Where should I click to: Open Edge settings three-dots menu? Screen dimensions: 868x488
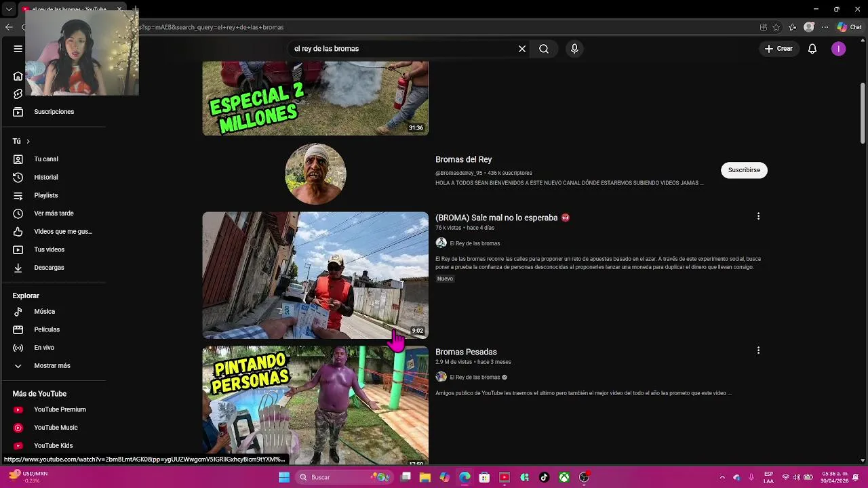coord(825,27)
